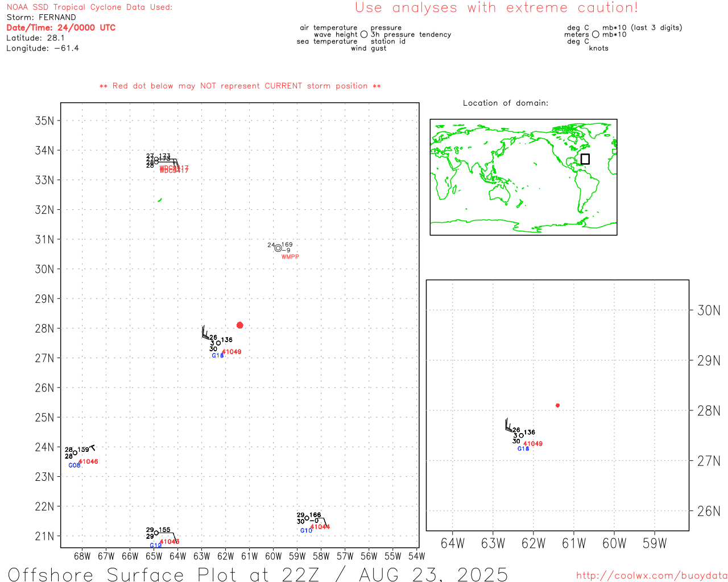
Task: Click the 'Storm: FERNAND' header text
Action: click(x=41, y=18)
